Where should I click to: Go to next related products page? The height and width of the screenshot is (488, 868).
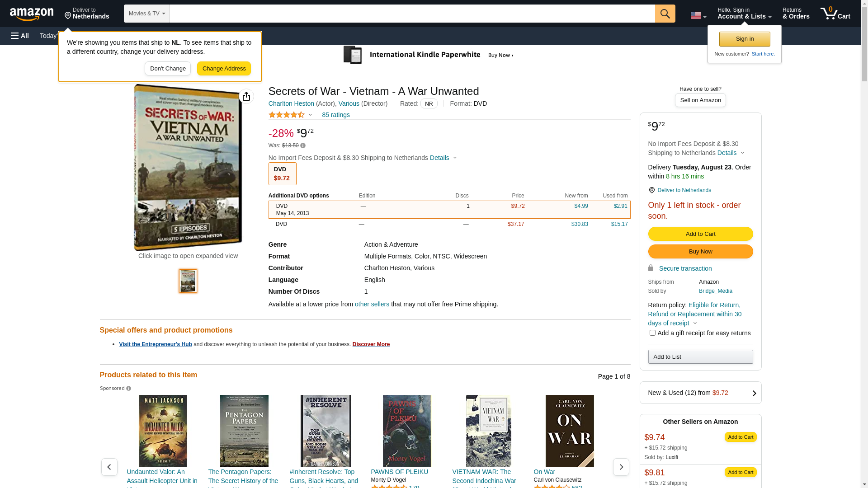click(x=621, y=467)
